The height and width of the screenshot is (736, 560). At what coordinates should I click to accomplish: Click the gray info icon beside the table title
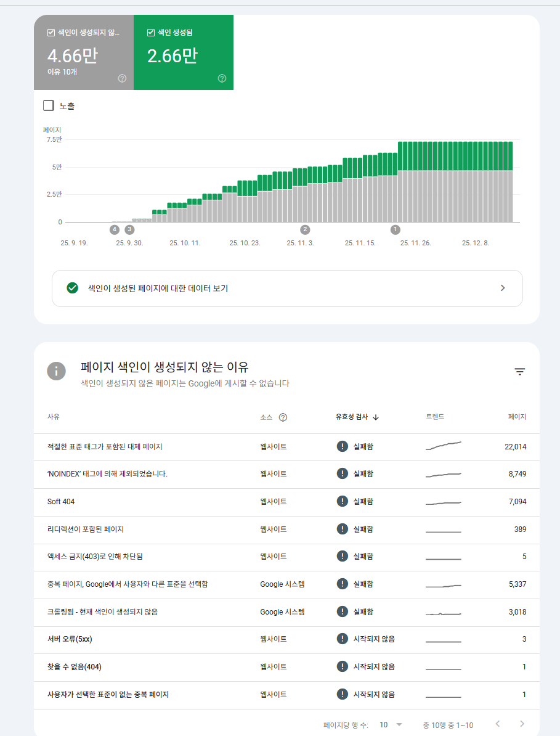(x=57, y=371)
